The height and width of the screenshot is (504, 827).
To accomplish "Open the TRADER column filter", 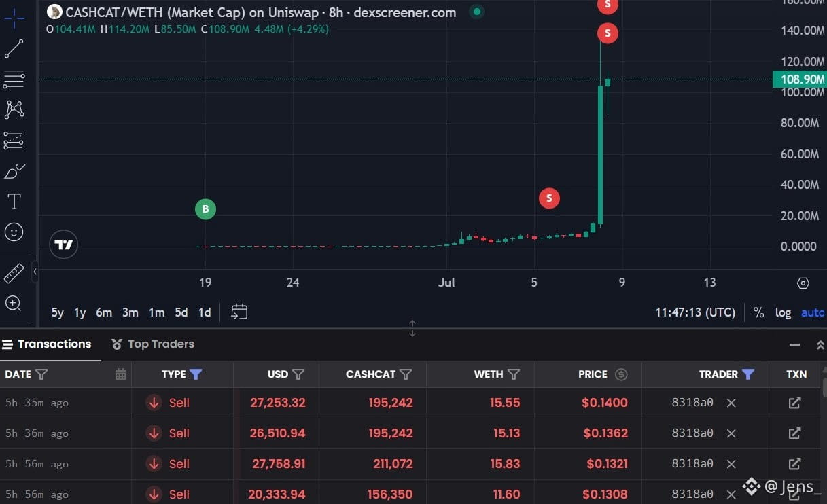I will (x=748, y=374).
